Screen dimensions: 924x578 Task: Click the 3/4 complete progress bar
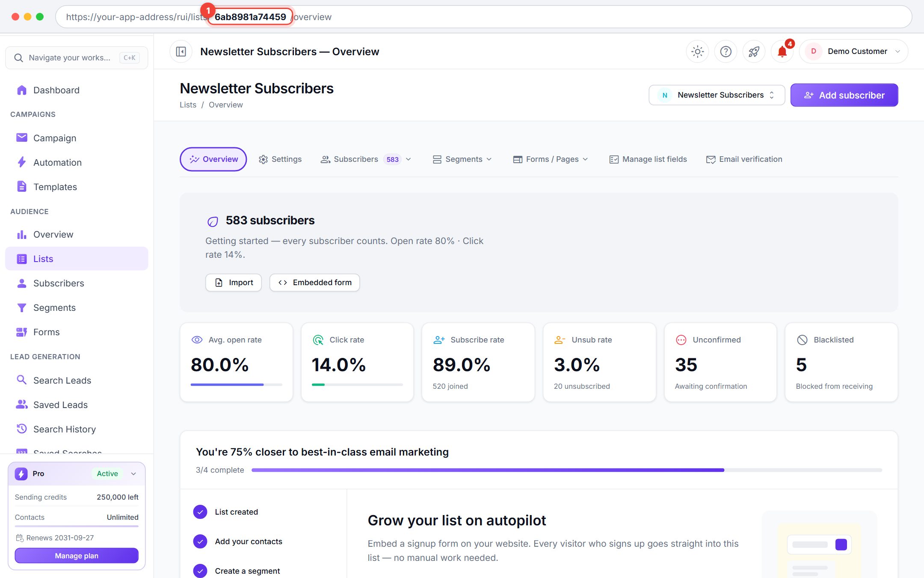pos(567,470)
